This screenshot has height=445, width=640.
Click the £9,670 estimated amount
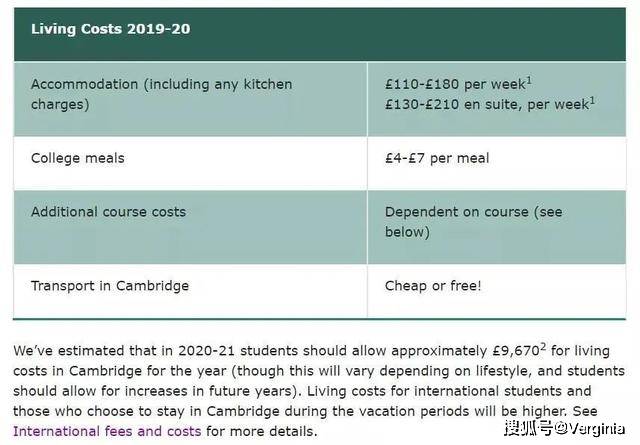pyautogui.click(x=516, y=351)
